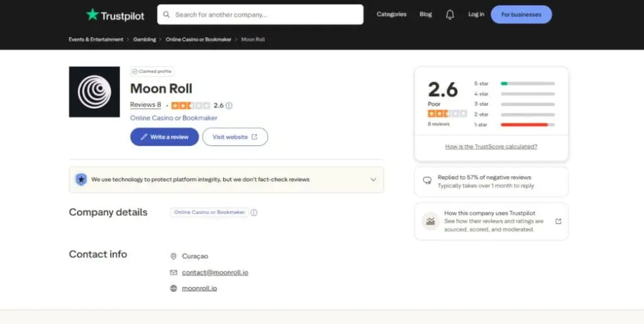Click the Write a review button
This screenshot has height=324, width=644.
click(x=164, y=137)
